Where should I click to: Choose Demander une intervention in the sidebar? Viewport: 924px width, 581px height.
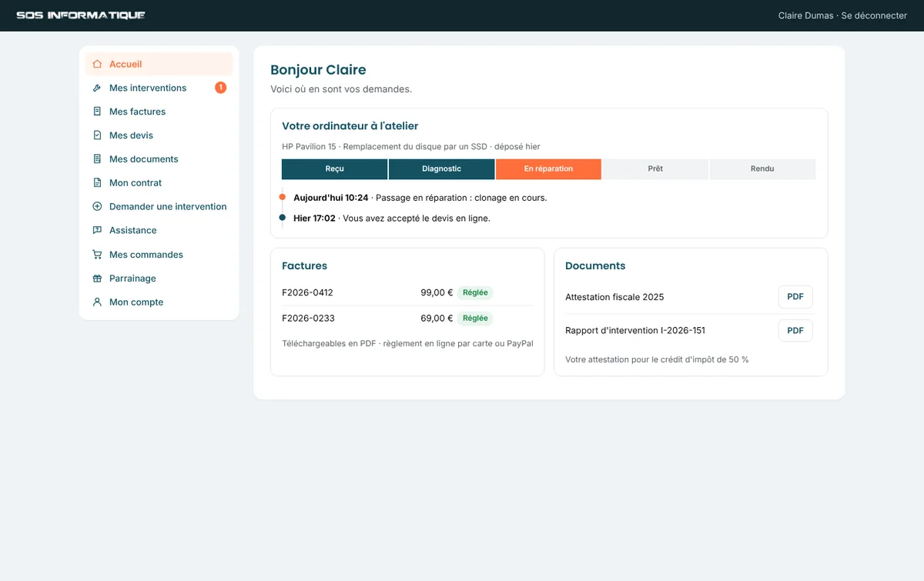click(159, 206)
